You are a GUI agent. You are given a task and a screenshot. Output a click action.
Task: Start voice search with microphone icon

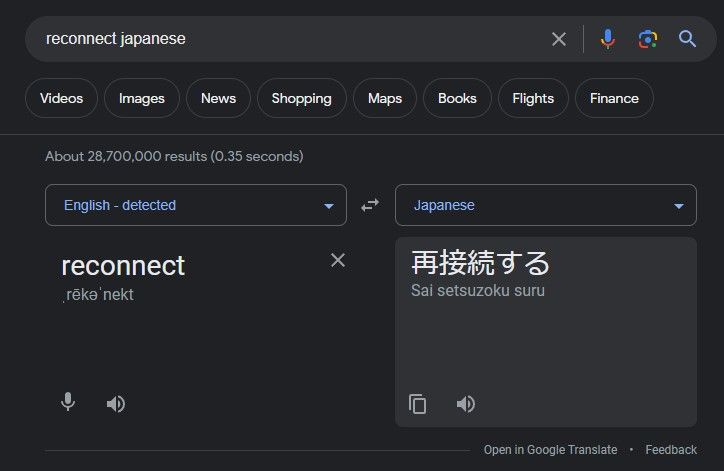607,39
